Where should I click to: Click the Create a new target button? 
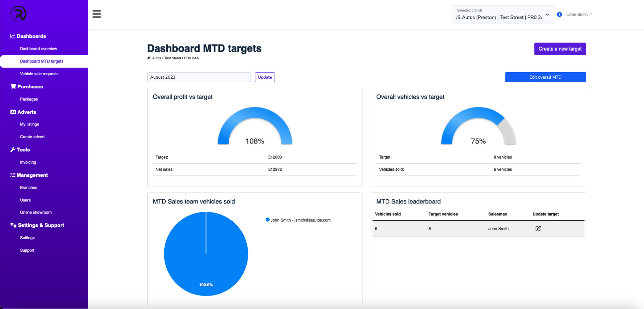tap(560, 49)
